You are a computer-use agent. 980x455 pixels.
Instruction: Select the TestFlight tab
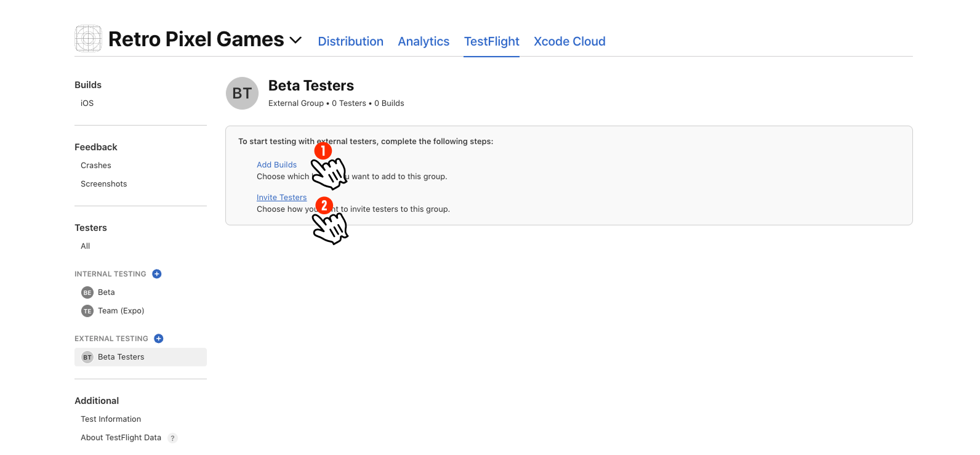(491, 41)
